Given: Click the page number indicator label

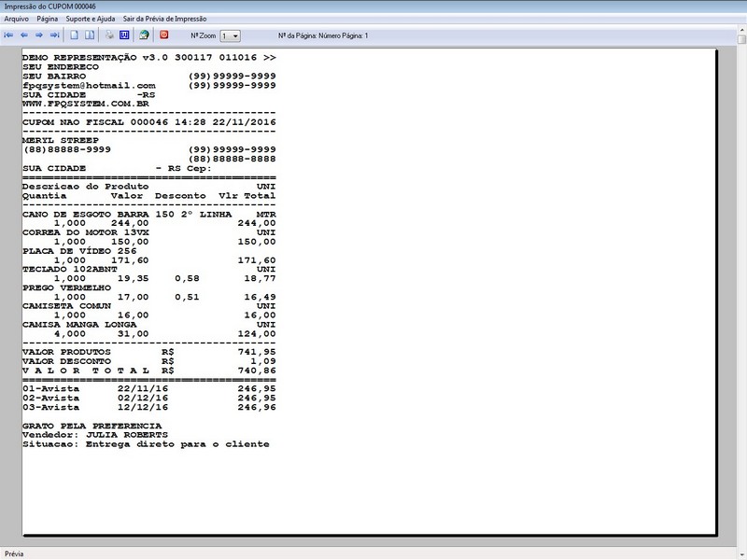Looking at the screenshot, I should click(323, 35).
